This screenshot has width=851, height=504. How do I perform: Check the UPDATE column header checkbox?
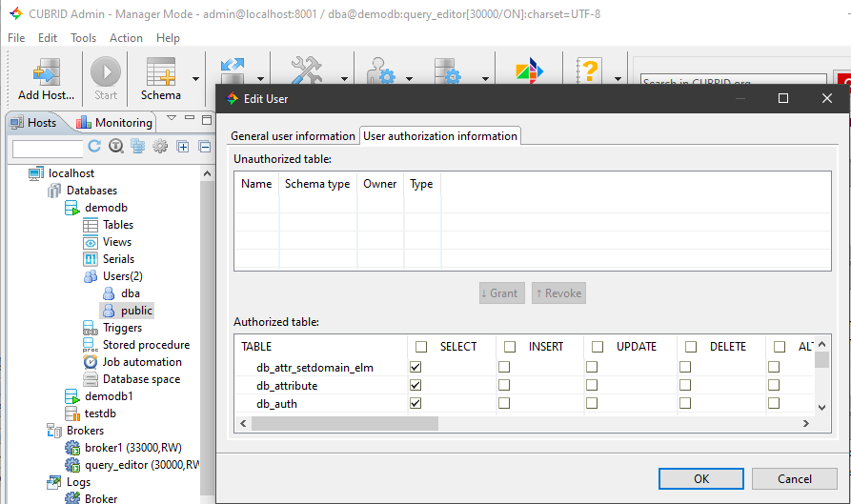598,347
